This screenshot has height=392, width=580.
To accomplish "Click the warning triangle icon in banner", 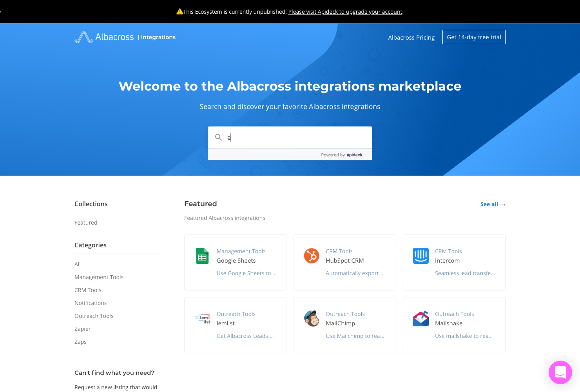I will click(179, 11).
